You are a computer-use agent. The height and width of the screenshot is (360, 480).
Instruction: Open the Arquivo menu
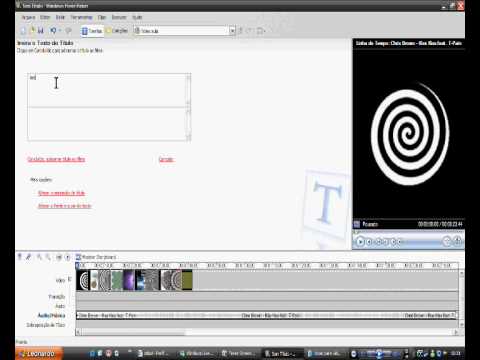coord(28,17)
